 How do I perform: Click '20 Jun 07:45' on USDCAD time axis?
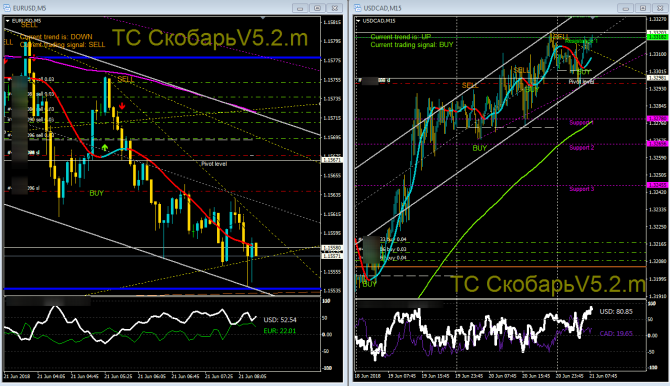502,377
